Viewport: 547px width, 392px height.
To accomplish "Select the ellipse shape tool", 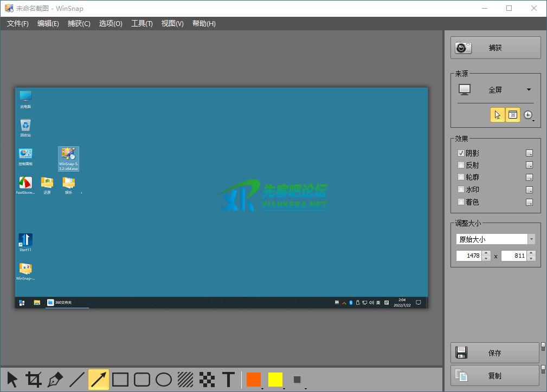I will 164,380.
